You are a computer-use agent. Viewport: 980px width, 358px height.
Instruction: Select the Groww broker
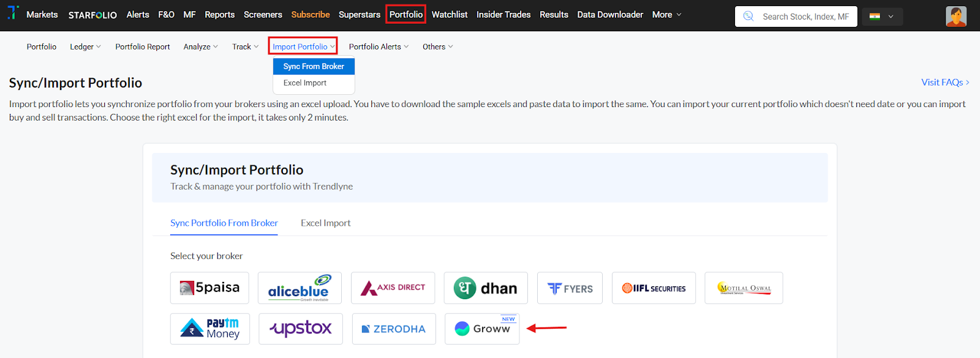pos(482,329)
